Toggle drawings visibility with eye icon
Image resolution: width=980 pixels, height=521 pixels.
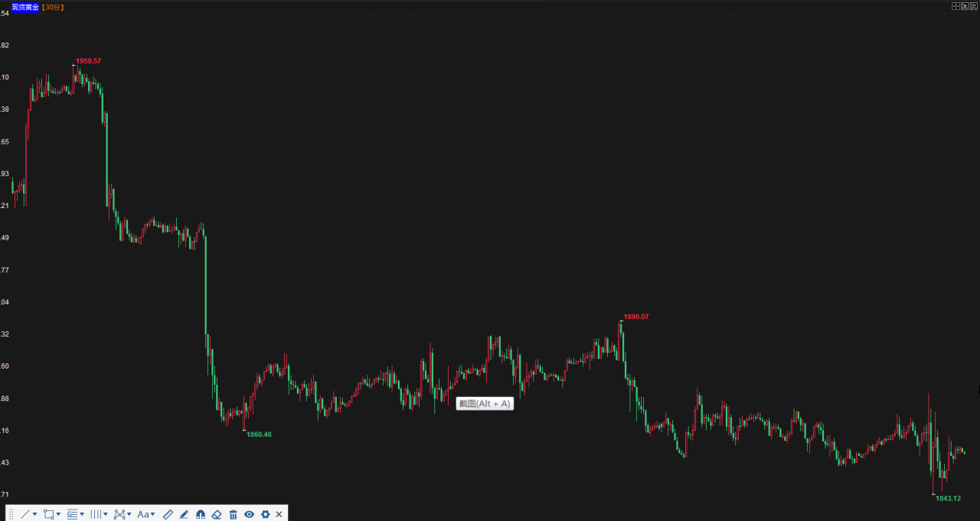(250, 514)
